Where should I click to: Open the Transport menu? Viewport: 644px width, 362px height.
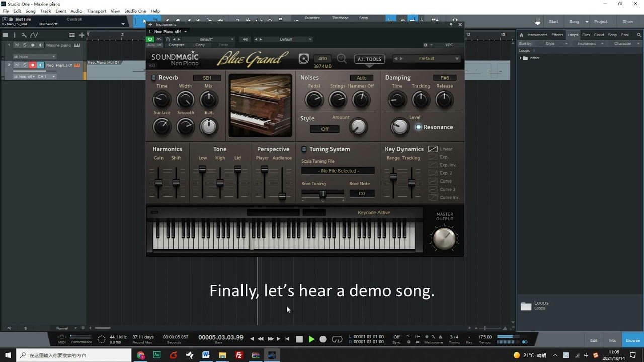(x=96, y=11)
